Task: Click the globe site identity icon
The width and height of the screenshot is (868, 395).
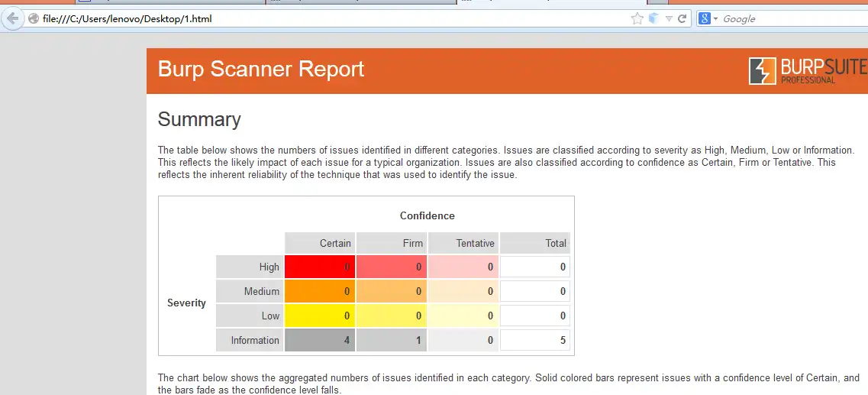Action: click(x=34, y=19)
